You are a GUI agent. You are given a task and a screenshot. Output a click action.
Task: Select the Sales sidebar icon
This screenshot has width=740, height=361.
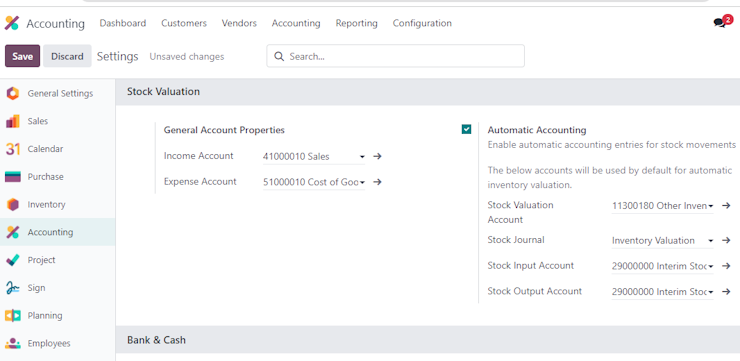(13, 121)
